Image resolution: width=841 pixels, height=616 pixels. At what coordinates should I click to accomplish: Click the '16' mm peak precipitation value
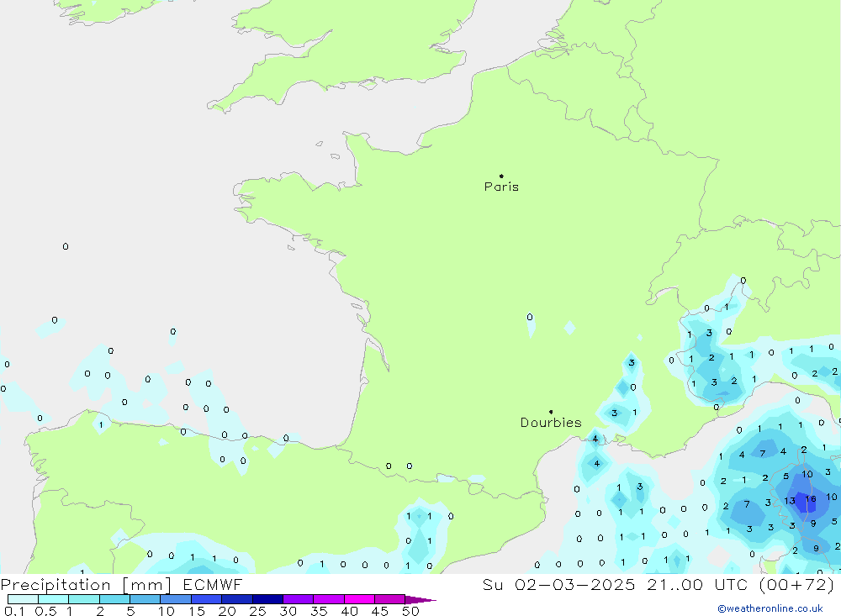click(811, 499)
